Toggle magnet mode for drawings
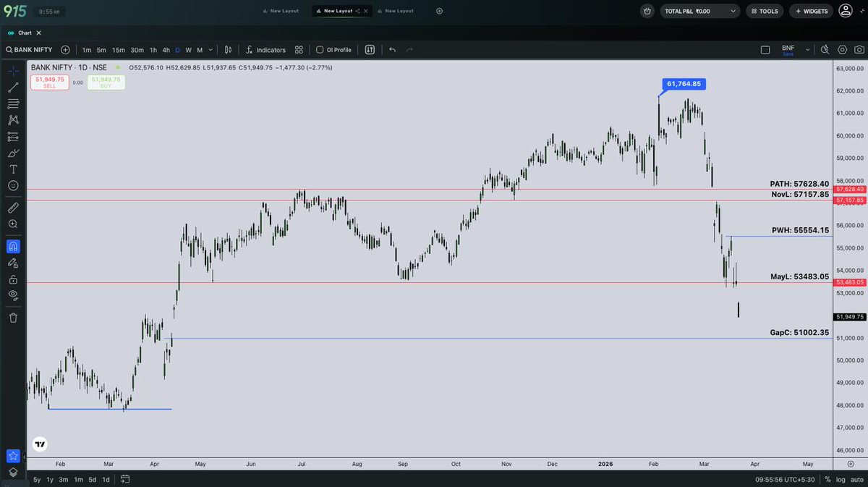The height and width of the screenshot is (487, 868). tap(13, 246)
